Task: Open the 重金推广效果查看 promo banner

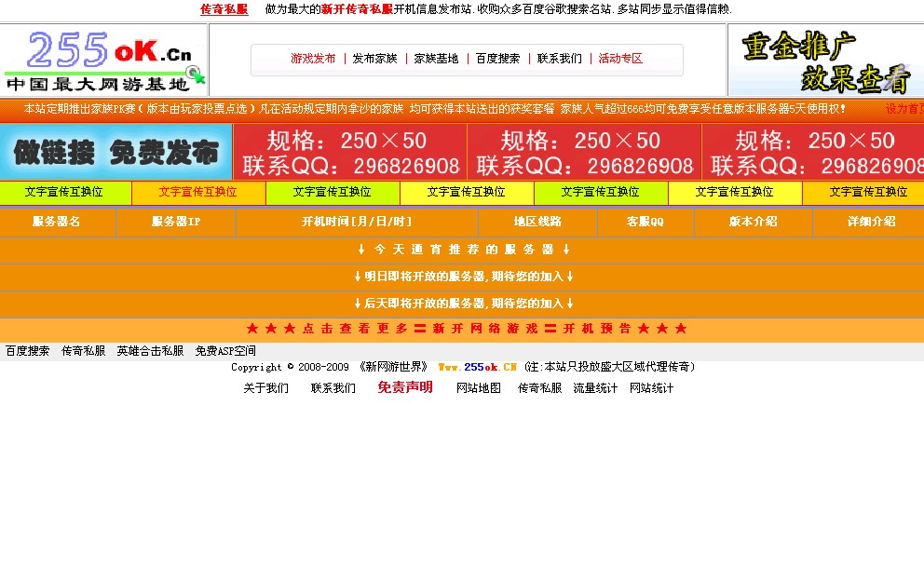Action: coord(827,61)
